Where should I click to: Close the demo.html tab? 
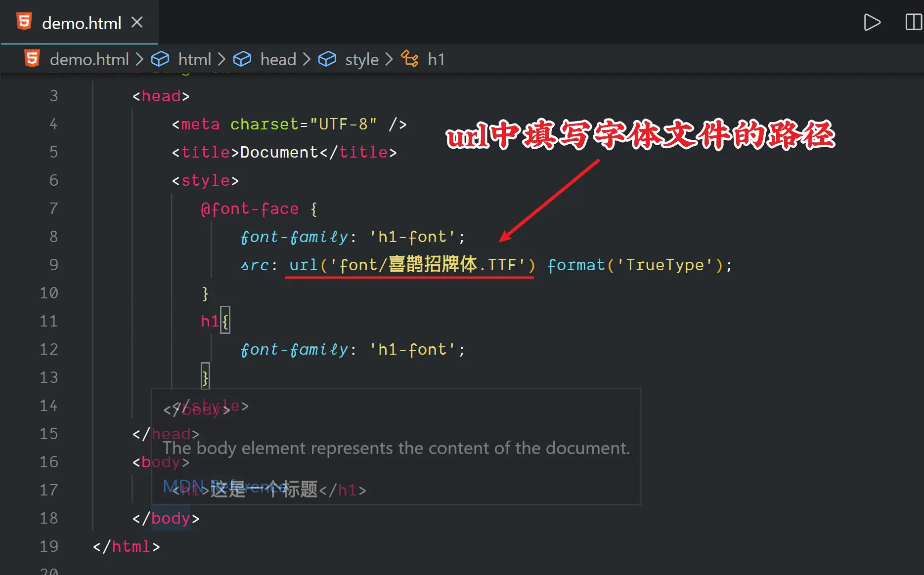pos(137,22)
